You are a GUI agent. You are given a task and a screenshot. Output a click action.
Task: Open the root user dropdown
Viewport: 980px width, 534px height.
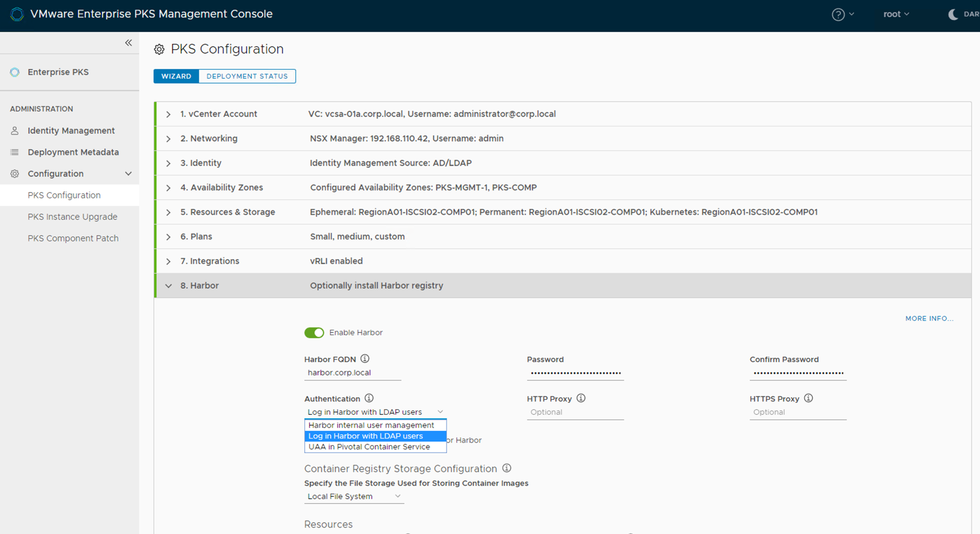[x=896, y=14]
